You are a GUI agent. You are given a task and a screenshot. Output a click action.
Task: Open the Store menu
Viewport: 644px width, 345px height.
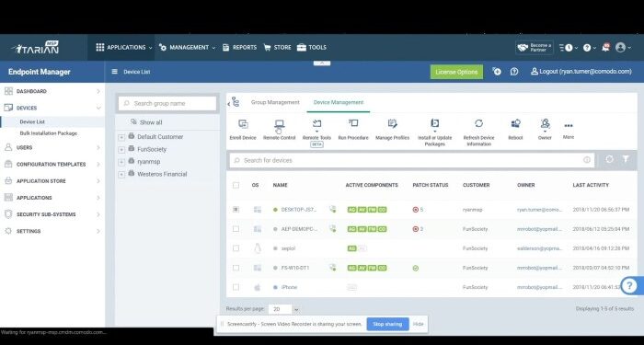click(x=277, y=47)
